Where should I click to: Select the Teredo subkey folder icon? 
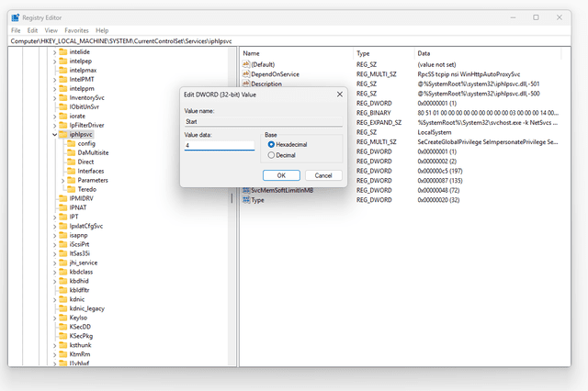(71, 189)
